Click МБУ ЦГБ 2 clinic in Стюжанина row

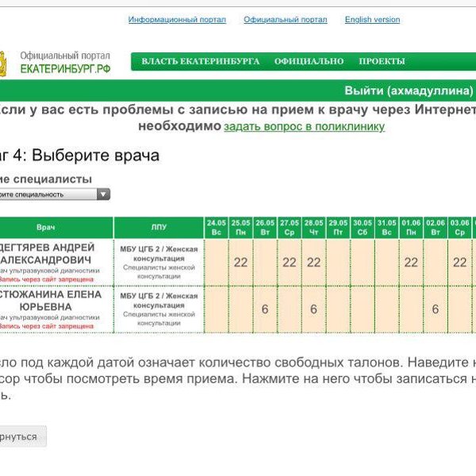click(159, 301)
